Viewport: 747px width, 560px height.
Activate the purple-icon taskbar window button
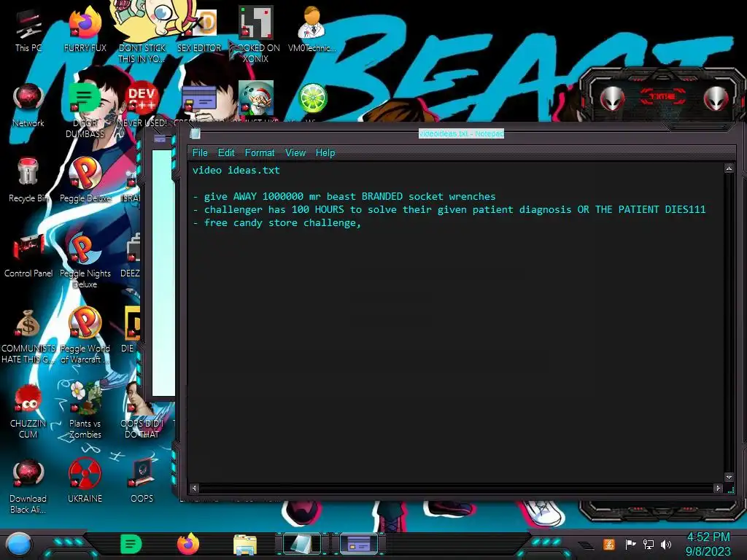click(359, 544)
